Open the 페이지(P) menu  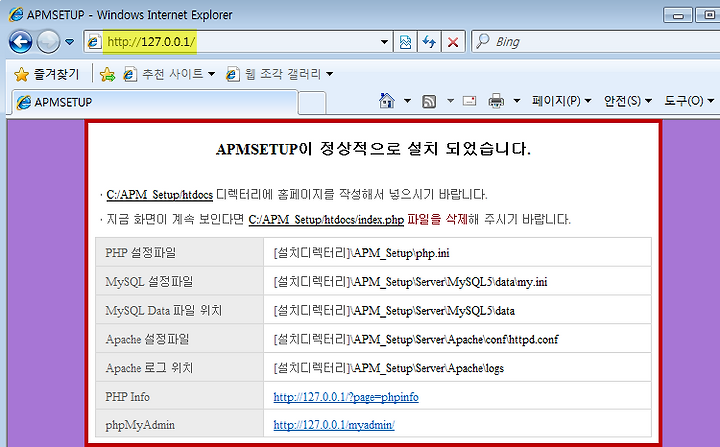point(561,101)
